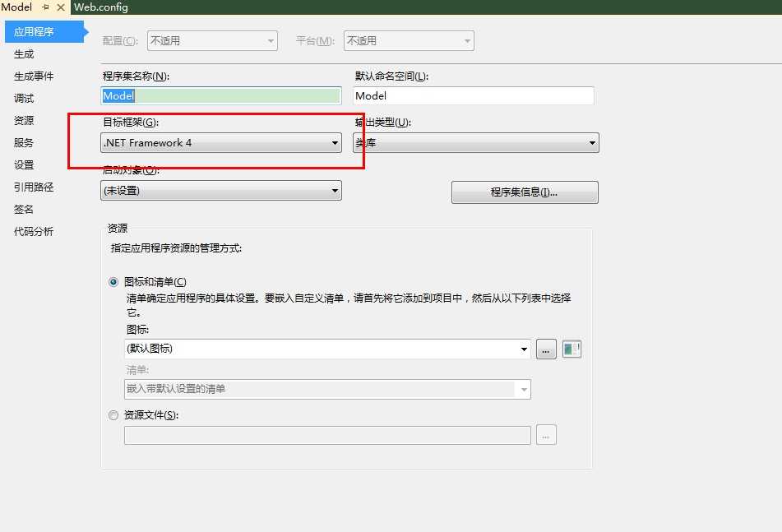Click the 程序集名称 Model input field
Screen dimensions: 782x532
click(x=221, y=95)
